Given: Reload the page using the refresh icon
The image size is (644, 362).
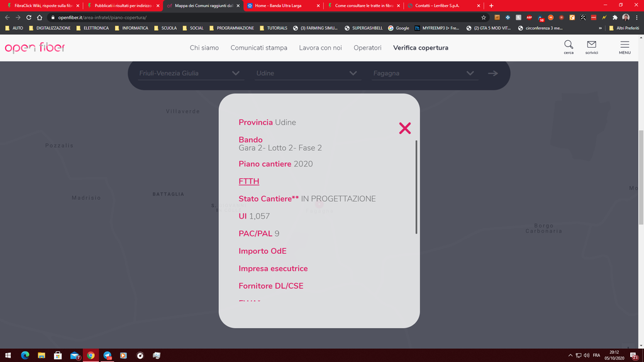Looking at the screenshot, I should pos(29,18).
